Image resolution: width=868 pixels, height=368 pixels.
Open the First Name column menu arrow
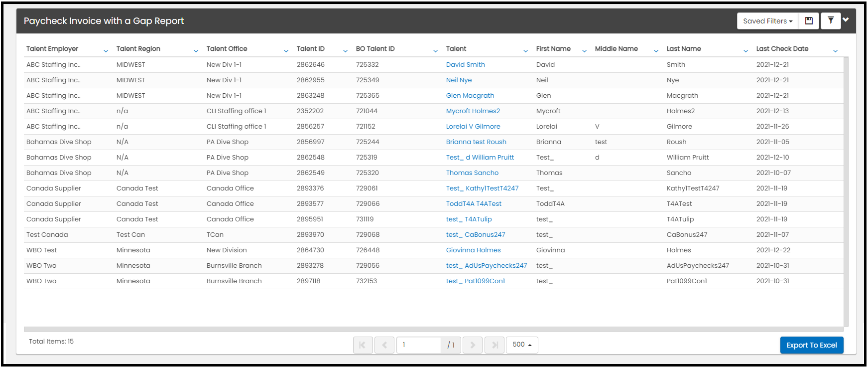tap(584, 50)
